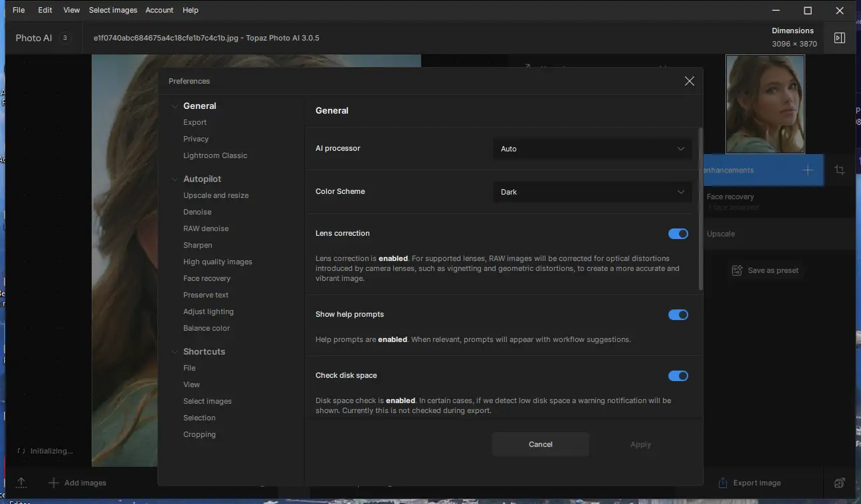The image size is (861, 504).
Task: Select Sharpen under Autopilot
Action: click(198, 245)
